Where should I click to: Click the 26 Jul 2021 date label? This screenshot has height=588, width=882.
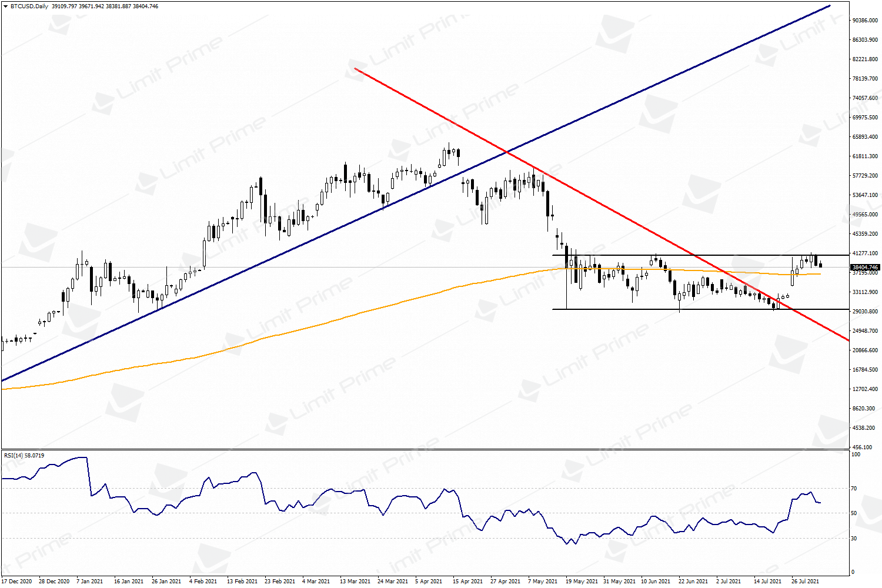805,582
